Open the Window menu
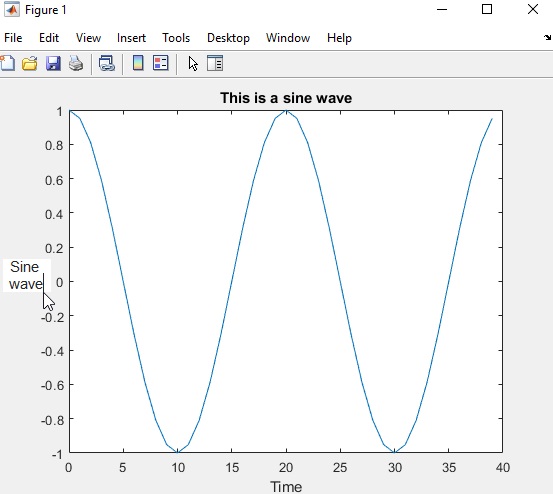Screen dimensions: 553x494 pyautogui.click(x=288, y=38)
